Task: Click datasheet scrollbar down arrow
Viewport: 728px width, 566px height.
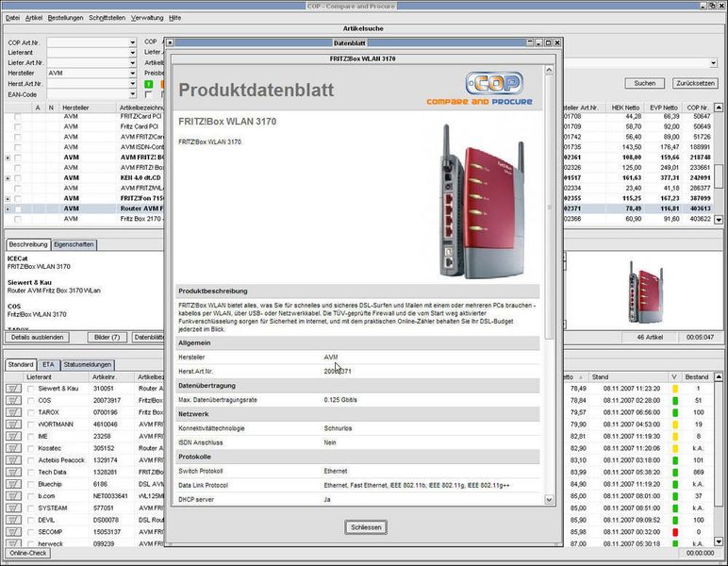Action: [x=549, y=500]
